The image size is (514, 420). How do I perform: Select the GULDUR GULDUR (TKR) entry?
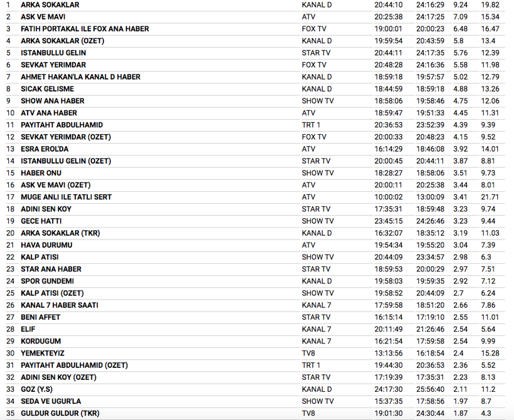60,413
